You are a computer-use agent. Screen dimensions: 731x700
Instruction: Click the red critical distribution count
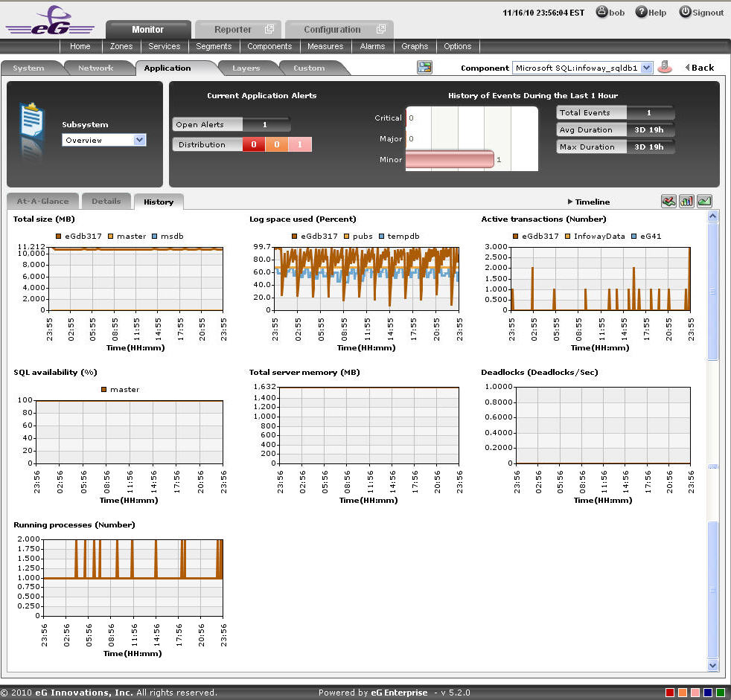(254, 144)
